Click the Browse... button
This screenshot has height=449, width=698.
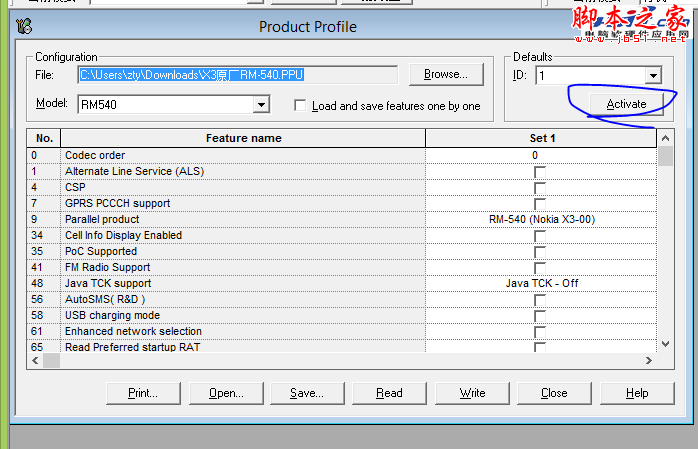coord(445,74)
